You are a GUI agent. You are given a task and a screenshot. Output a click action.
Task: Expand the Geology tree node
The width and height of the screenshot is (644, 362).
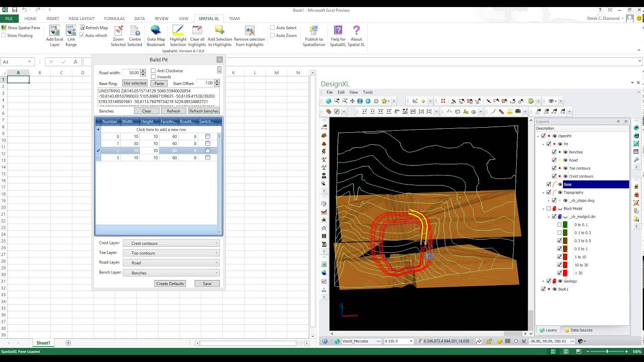tap(543, 281)
